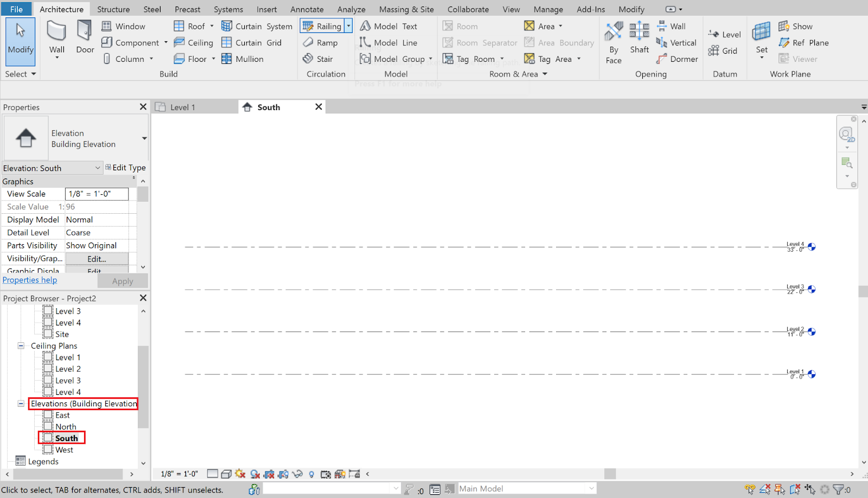Click the Edit Type button
The image size is (868, 498).
click(x=125, y=168)
